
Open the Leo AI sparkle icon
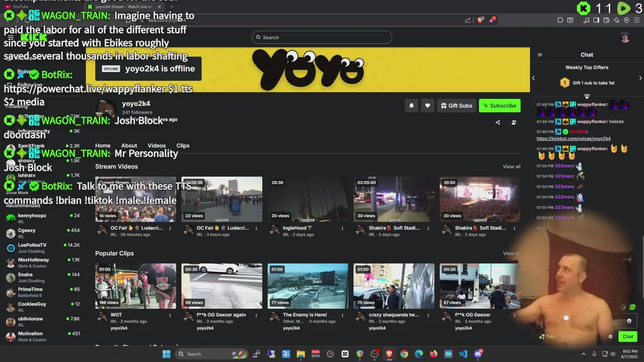616,20
